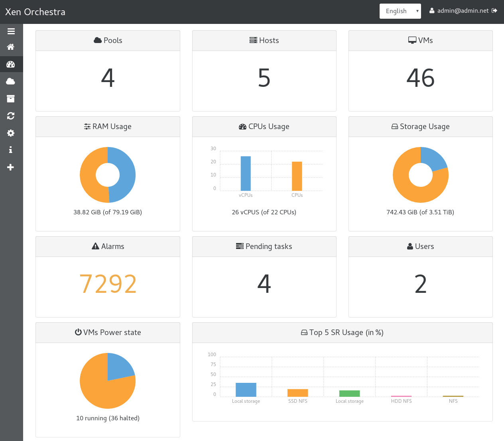Click the orange CPUs bar
The height and width of the screenshot is (441, 504).
click(x=297, y=176)
